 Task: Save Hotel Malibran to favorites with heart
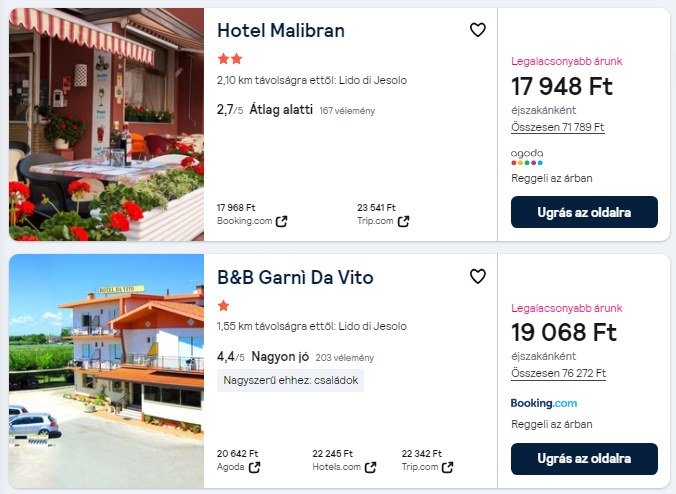pos(478,30)
